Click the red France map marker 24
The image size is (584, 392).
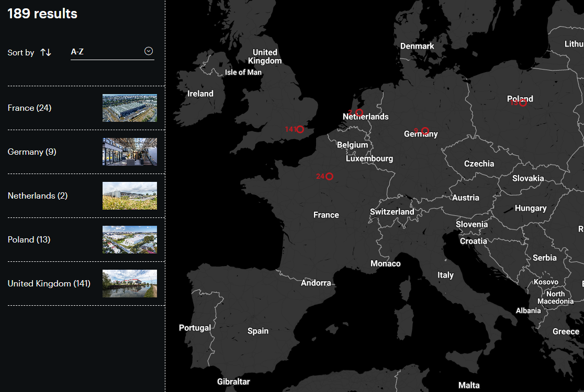pyautogui.click(x=329, y=177)
